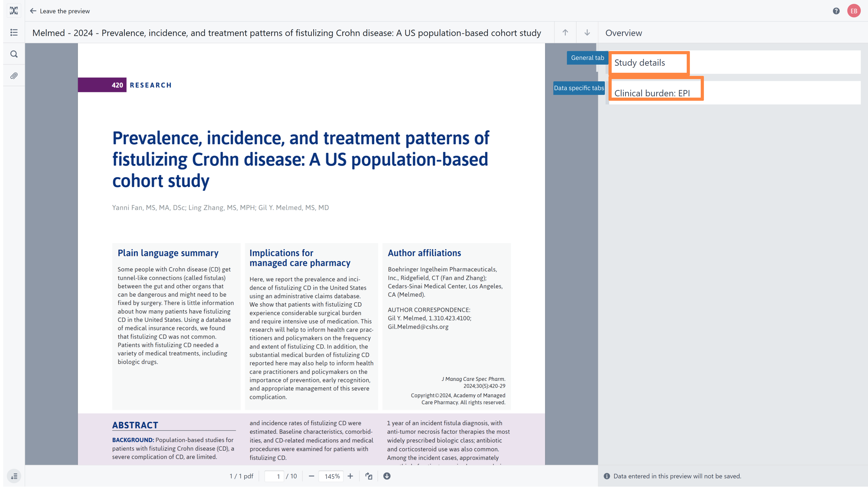Download the PDF icon

(387, 476)
